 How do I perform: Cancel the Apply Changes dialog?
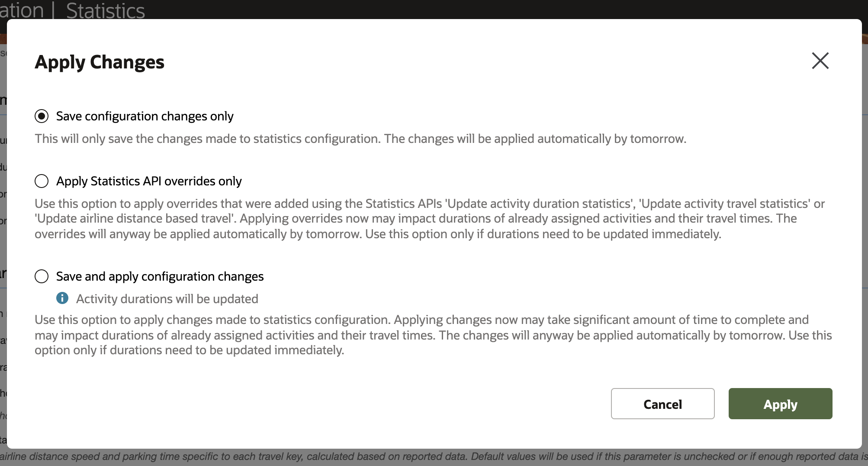pyautogui.click(x=662, y=404)
